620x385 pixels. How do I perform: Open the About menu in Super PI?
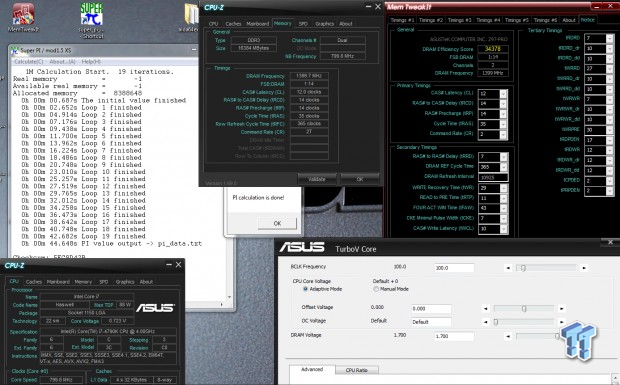click(x=62, y=62)
